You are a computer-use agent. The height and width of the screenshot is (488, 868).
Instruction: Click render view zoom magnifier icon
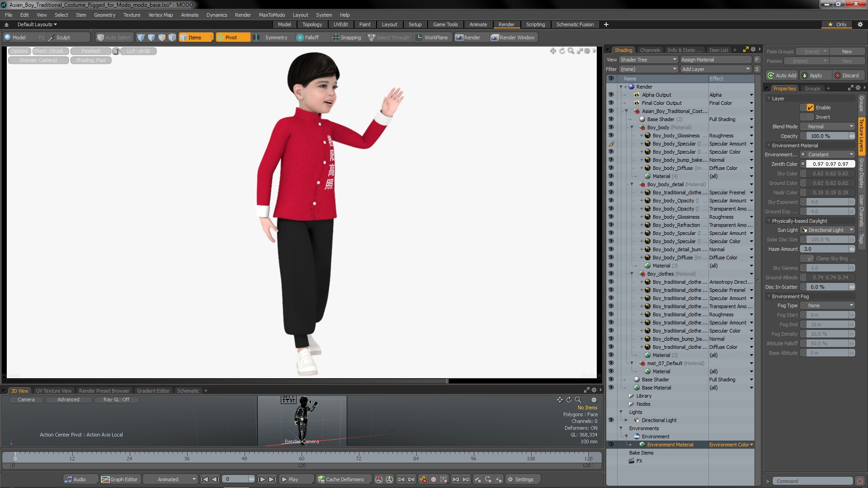[x=571, y=51]
